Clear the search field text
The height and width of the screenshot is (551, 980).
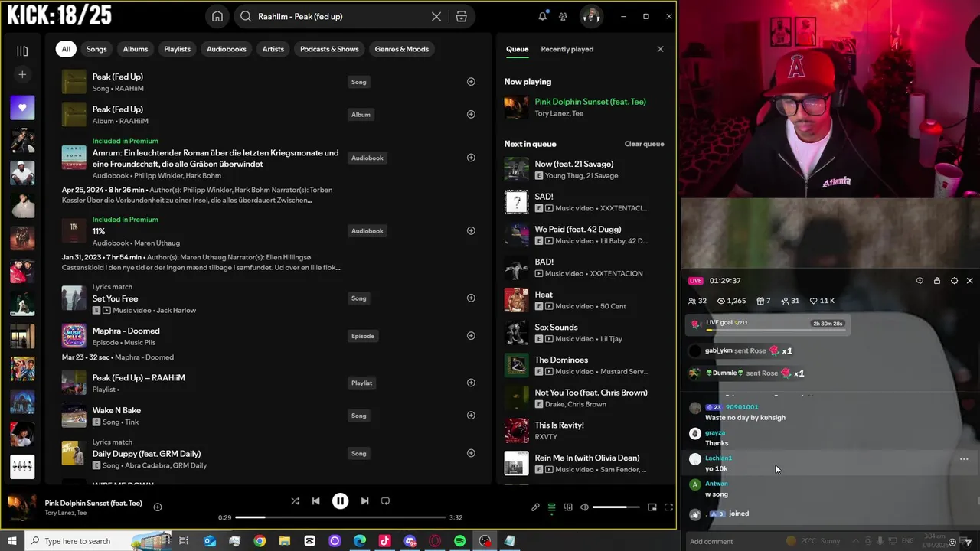(x=436, y=17)
